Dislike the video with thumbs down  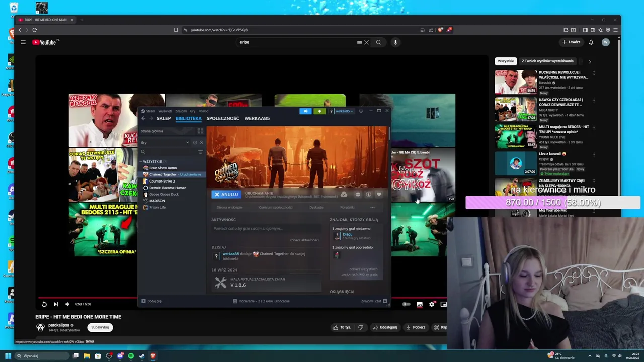point(361,327)
